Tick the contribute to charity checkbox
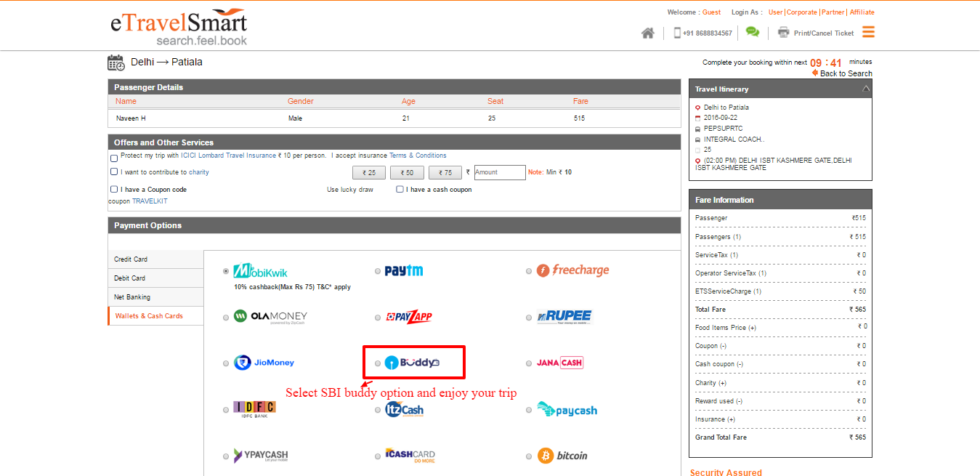980x476 pixels. click(x=114, y=172)
